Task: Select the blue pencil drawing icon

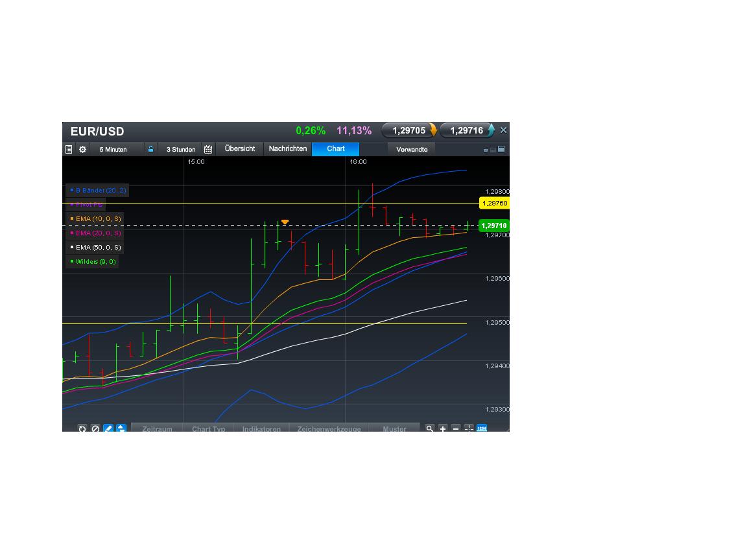Action: [108, 428]
